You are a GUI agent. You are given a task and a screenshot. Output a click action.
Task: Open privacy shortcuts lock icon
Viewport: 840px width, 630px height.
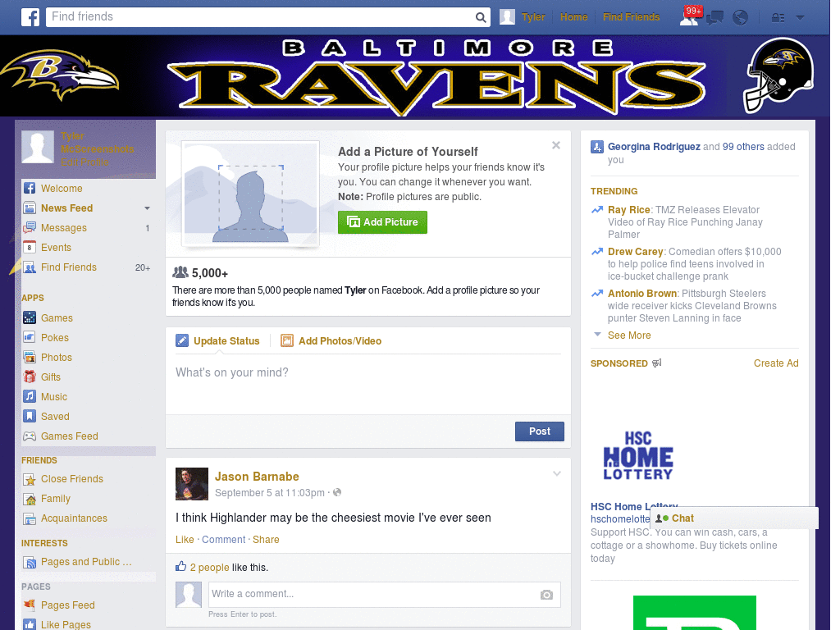[778, 18]
